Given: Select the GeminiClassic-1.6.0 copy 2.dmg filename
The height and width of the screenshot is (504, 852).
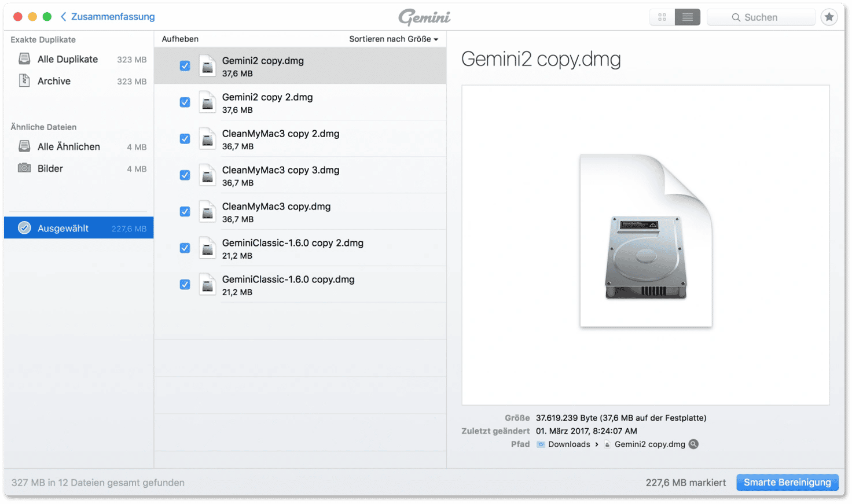Looking at the screenshot, I should point(293,243).
